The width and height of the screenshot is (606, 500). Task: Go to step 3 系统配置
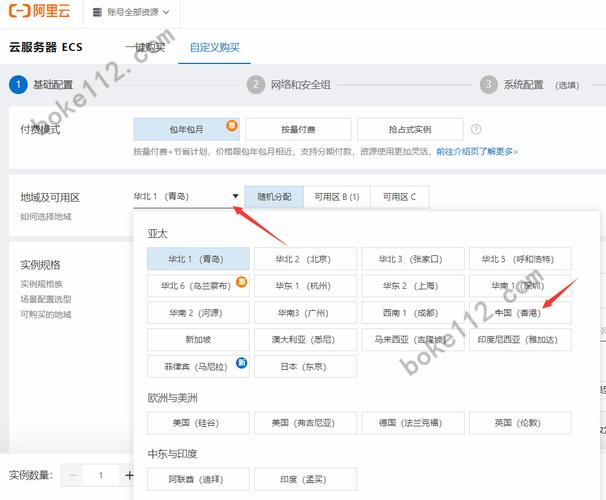(x=529, y=85)
